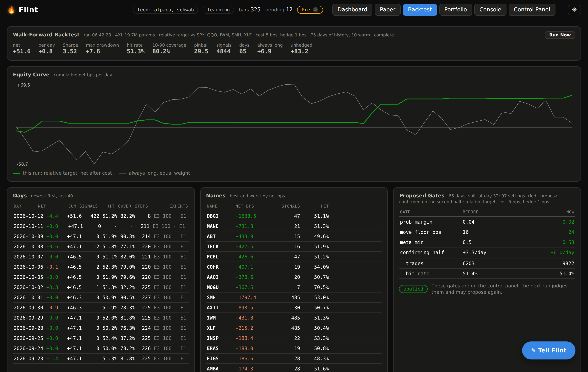This screenshot has width=588, height=372.
Task: Go to the Portfolio tab
Action: pyautogui.click(x=456, y=10)
